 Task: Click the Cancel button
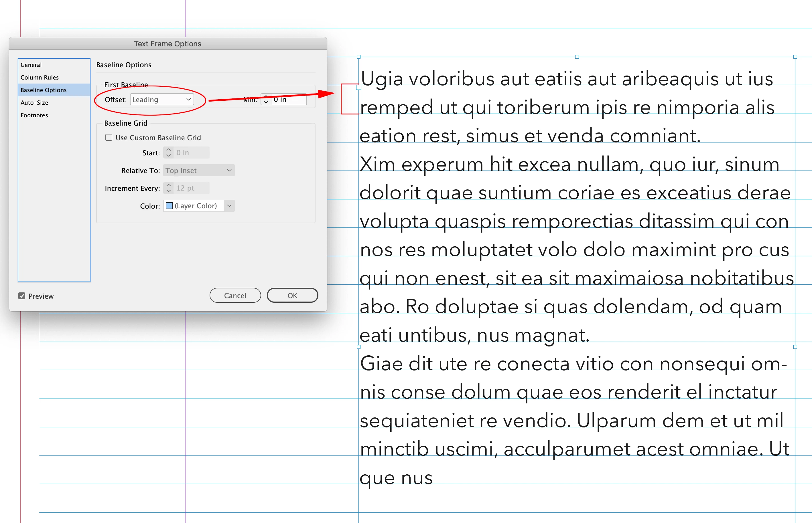click(x=235, y=296)
